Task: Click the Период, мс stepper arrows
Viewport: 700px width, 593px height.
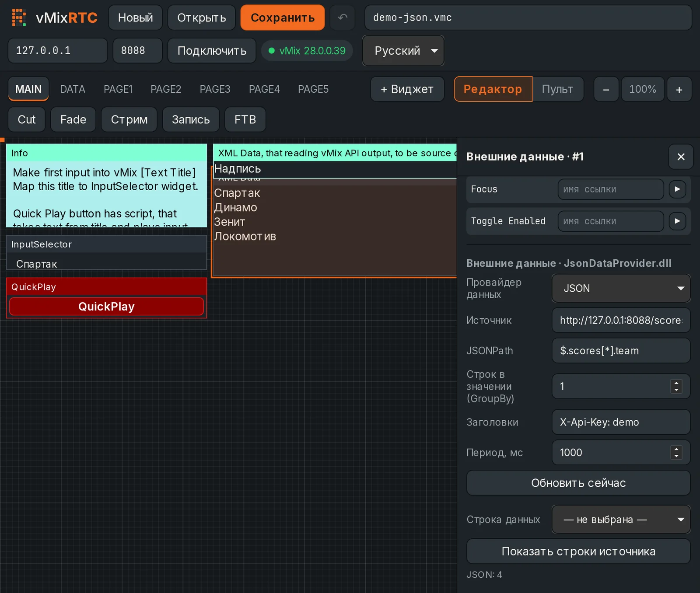Action: tap(676, 453)
